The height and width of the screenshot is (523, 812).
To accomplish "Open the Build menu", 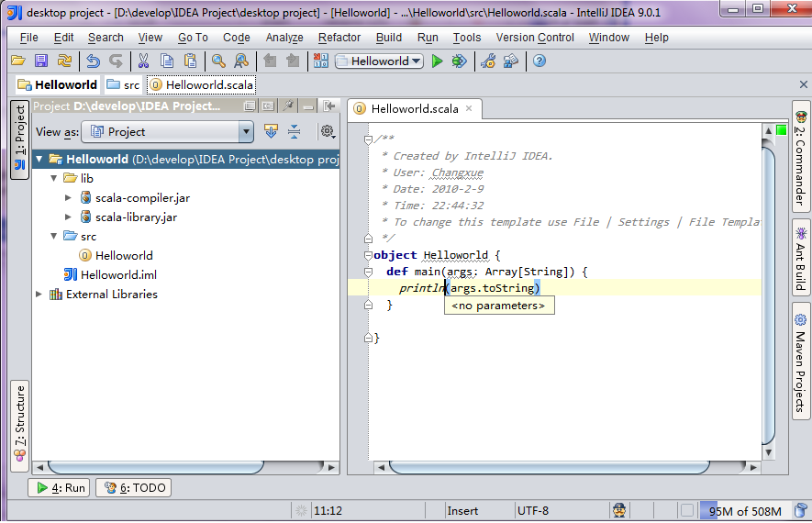I will 389,38.
